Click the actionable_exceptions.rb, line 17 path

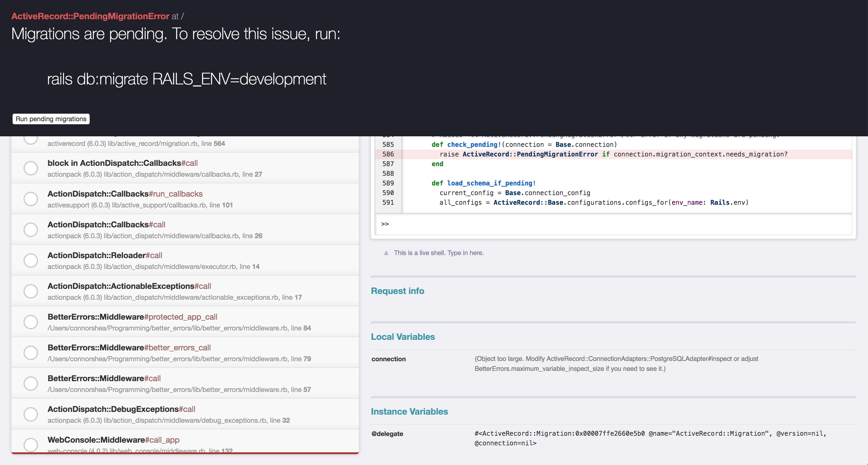(175, 297)
